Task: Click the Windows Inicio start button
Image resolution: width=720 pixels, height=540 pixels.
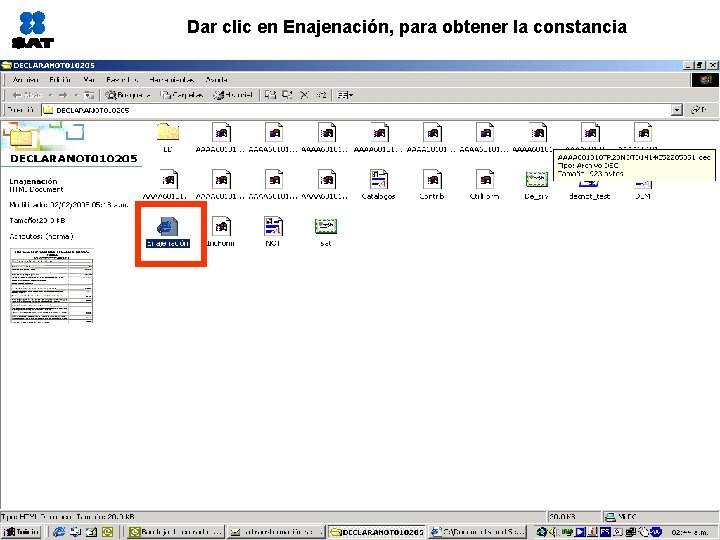Action: tap(22, 532)
